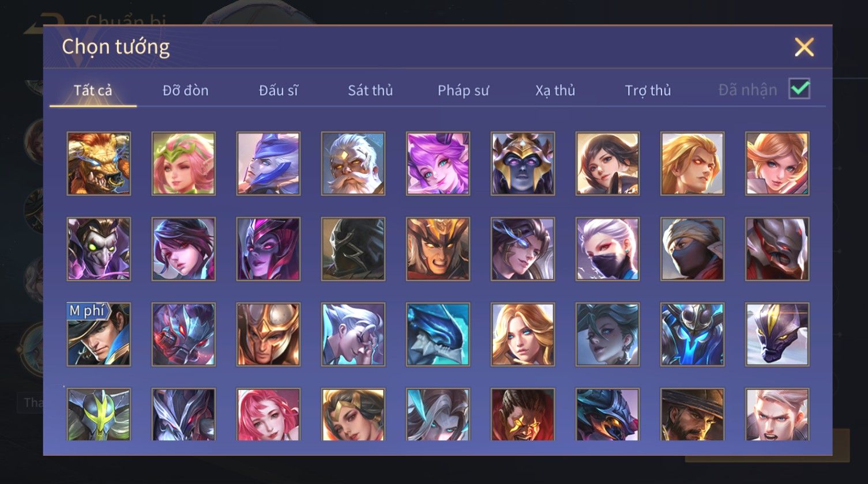Choose the masked white-haired ninja girl
This screenshot has width=868, height=484.
pyautogui.click(x=607, y=249)
